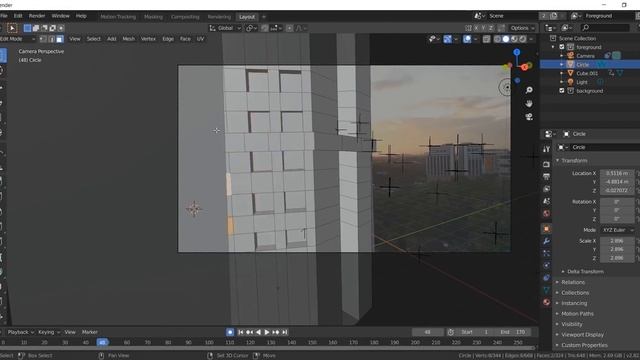
Task: Toggle proportional editing button
Action: pos(289,28)
